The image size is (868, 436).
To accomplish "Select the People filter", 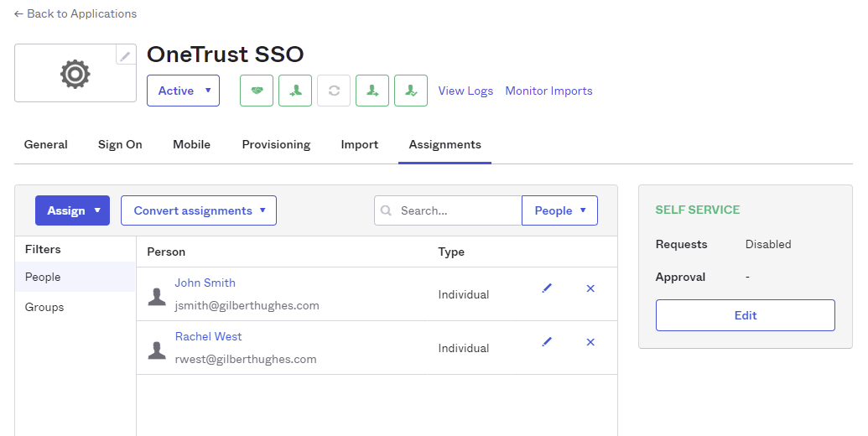I will [75, 277].
